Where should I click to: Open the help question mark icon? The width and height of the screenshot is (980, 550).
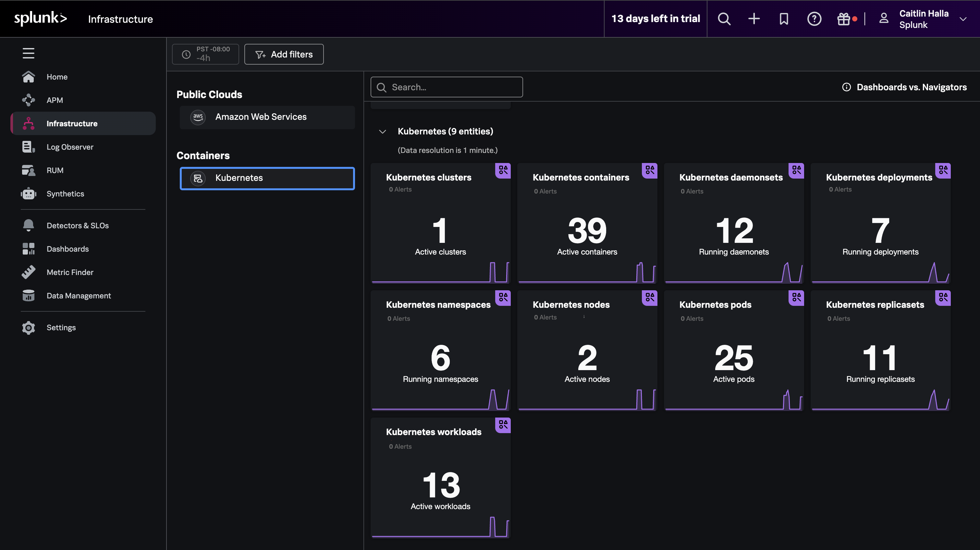(814, 19)
